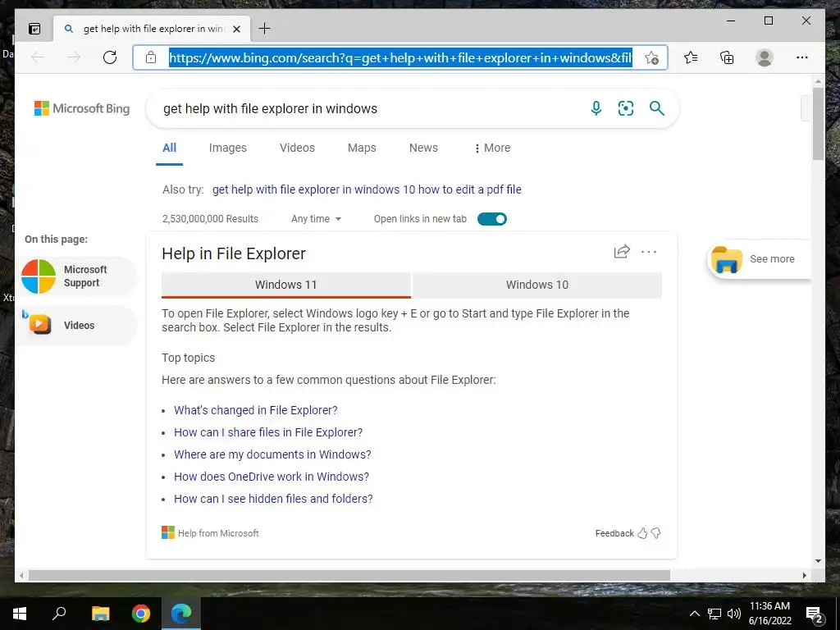Open Bing visual search
The width and height of the screenshot is (840, 630).
tap(626, 108)
